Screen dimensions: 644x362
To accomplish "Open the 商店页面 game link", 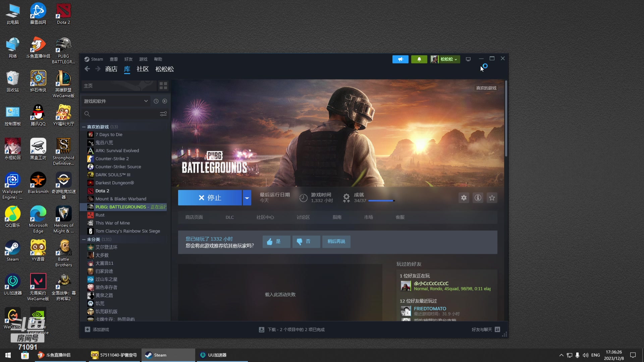I will [x=194, y=217].
